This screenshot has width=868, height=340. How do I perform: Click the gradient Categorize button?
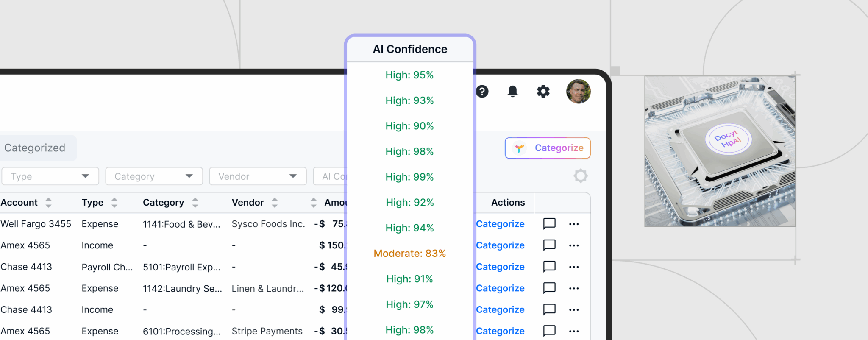(x=547, y=148)
